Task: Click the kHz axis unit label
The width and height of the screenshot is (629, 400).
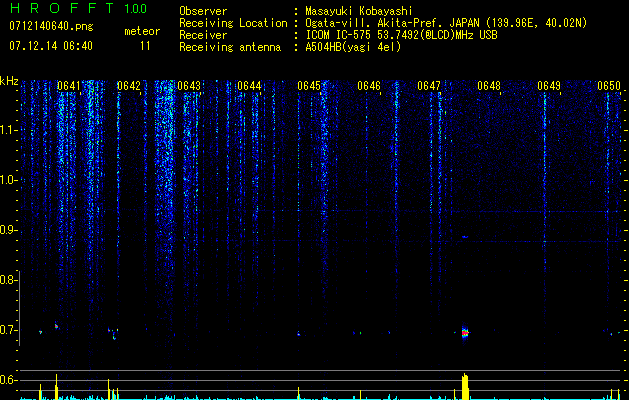Action: (9, 81)
